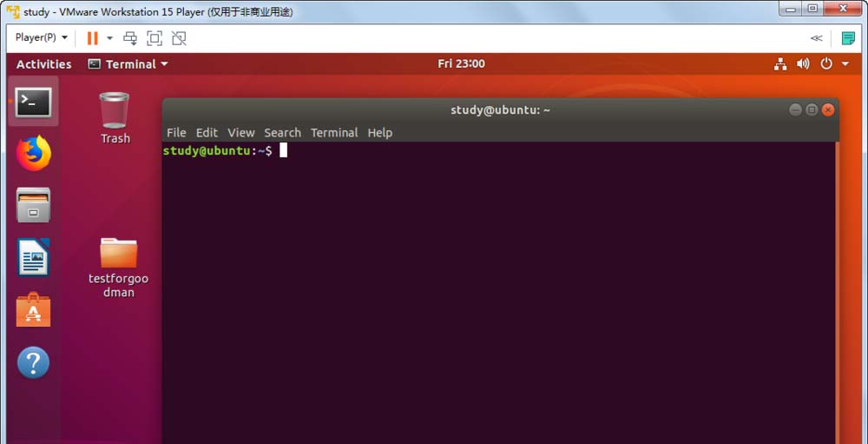The image size is (868, 444).
Task: Open the terminal Edit menu
Action: click(207, 132)
